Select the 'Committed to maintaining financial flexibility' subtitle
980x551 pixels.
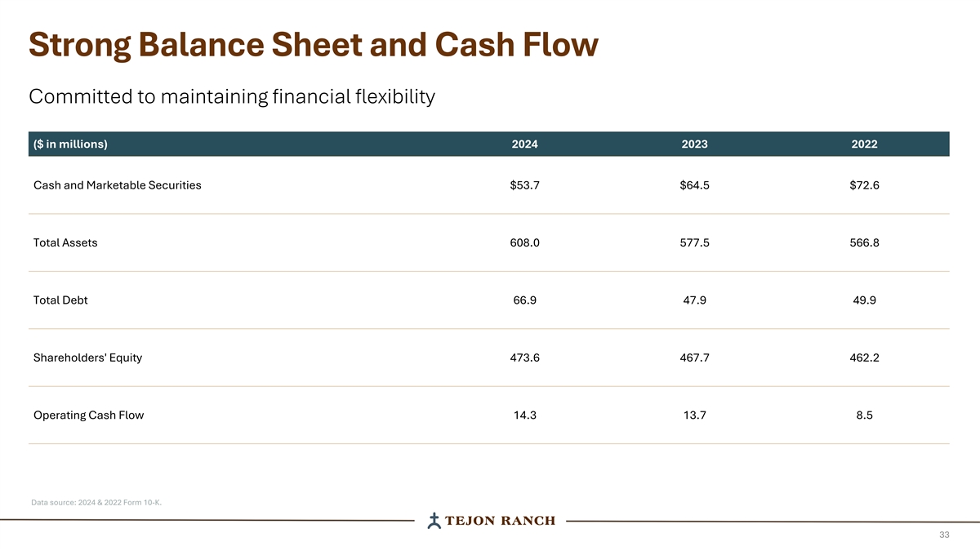click(232, 97)
